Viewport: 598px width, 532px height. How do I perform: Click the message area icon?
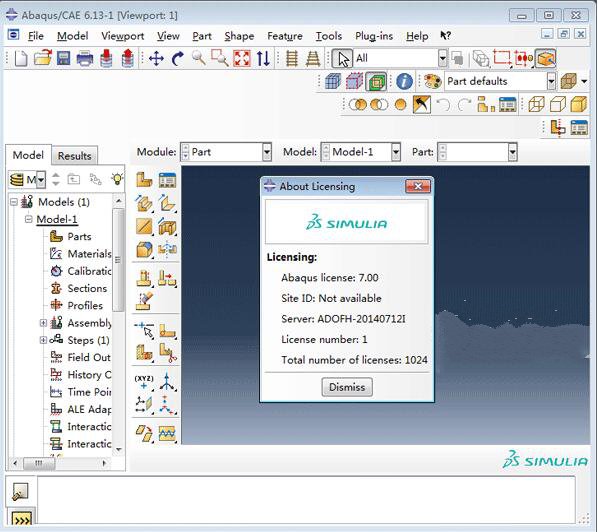click(x=20, y=492)
